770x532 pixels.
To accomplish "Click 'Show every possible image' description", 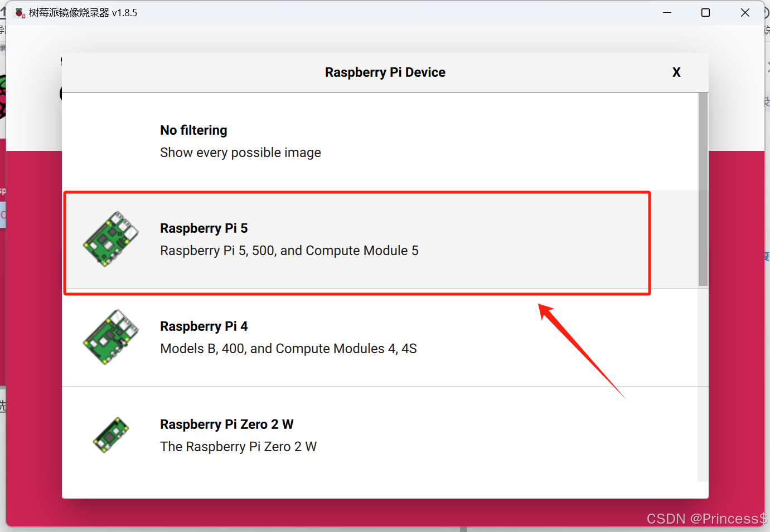I will (240, 153).
